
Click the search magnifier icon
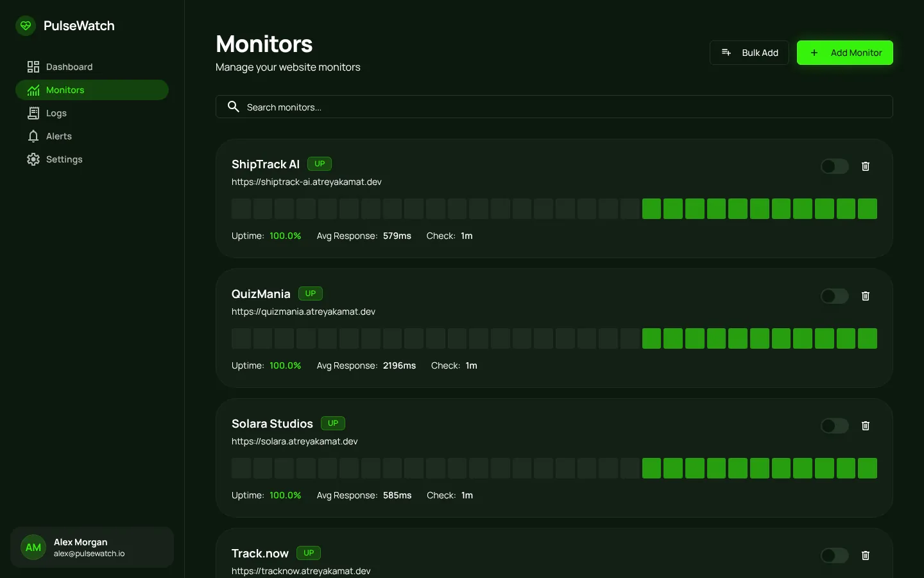(234, 107)
